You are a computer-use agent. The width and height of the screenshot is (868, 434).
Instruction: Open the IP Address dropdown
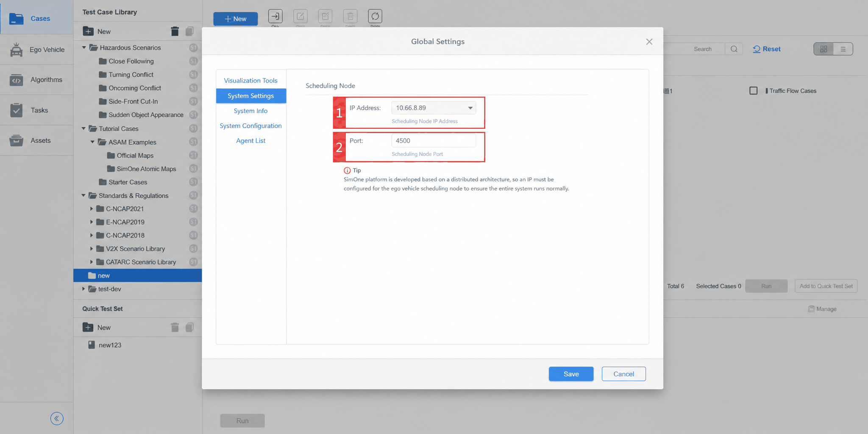tap(434, 108)
